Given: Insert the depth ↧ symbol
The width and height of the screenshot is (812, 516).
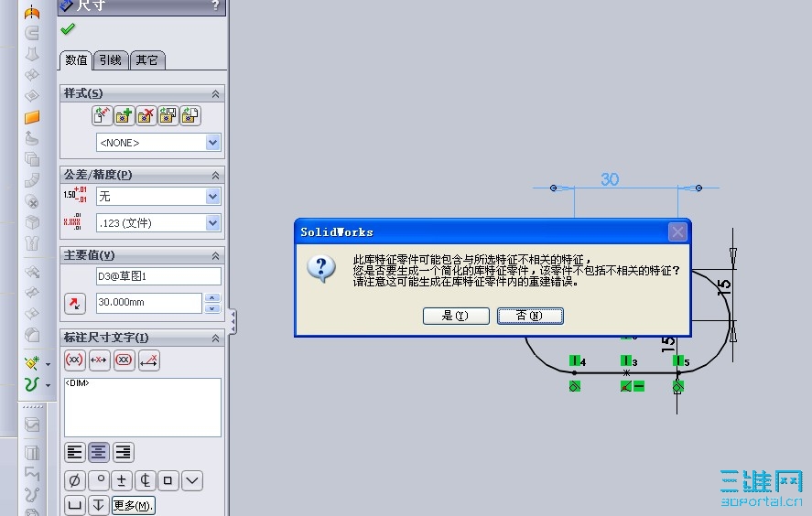Looking at the screenshot, I should point(98,505).
